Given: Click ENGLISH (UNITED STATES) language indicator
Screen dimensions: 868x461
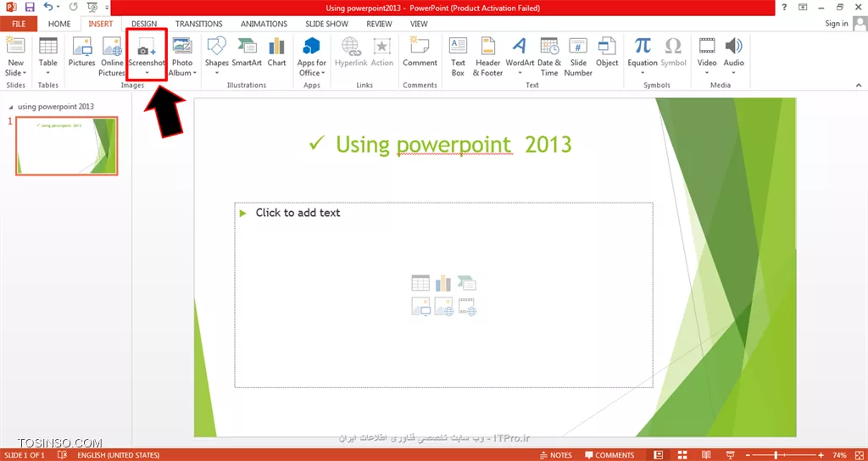Looking at the screenshot, I should (119, 455).
